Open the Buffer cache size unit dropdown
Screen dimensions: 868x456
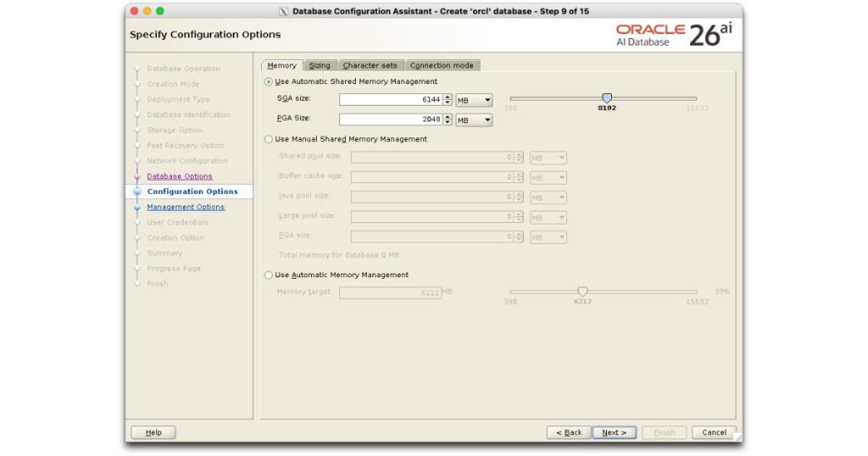click(548, 178)
